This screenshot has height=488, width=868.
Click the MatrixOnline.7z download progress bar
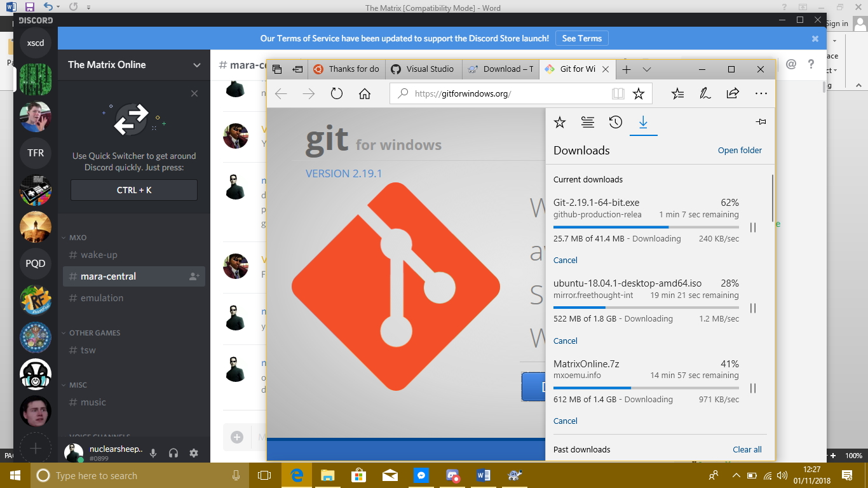point(646,388)
